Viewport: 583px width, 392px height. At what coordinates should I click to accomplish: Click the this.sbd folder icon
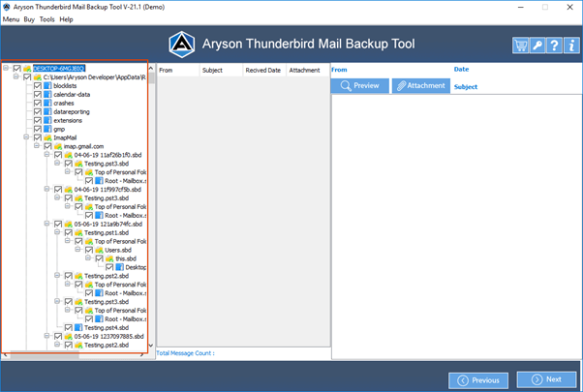point(109,258)
